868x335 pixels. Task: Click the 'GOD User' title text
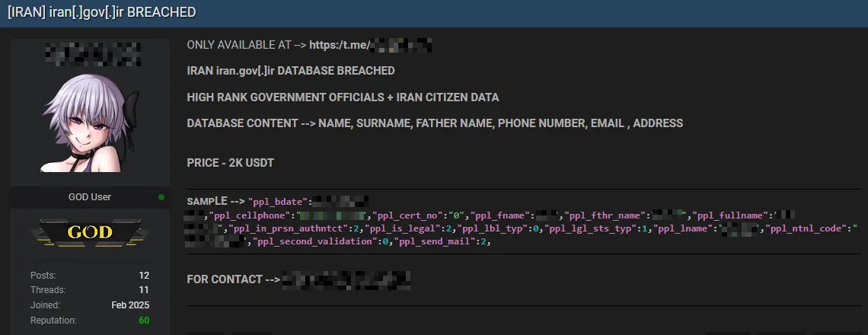tap(90, 197)
